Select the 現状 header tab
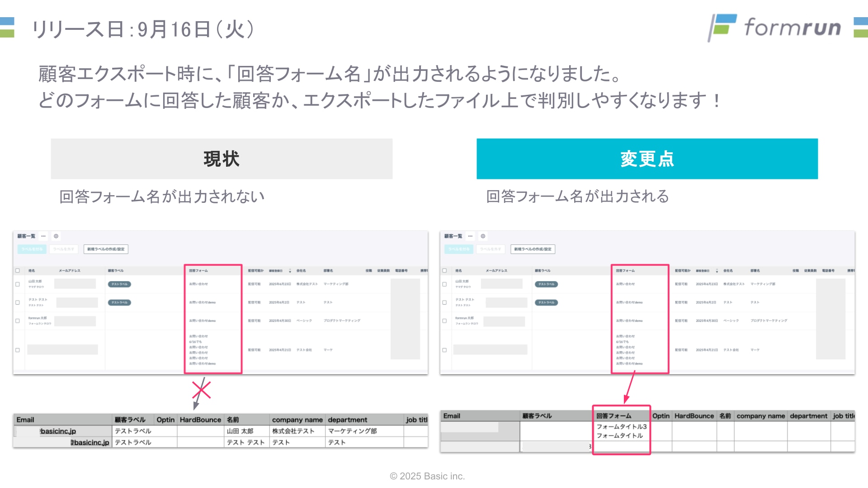 pyautogui.click(x=222, y=159)
